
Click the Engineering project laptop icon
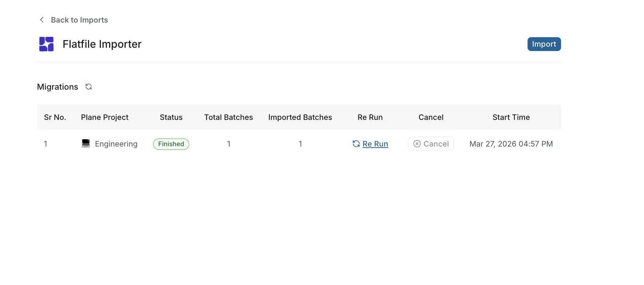pyautogui.click(x=86, y=144)
